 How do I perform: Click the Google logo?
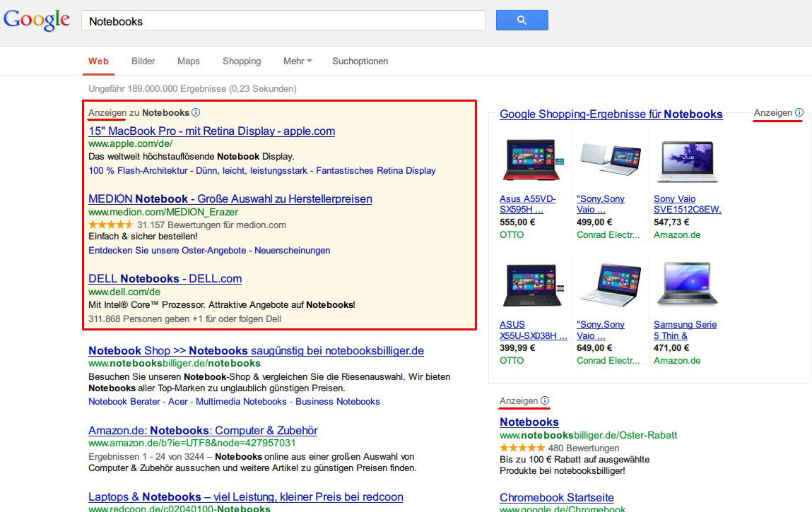tap(36, 20)
